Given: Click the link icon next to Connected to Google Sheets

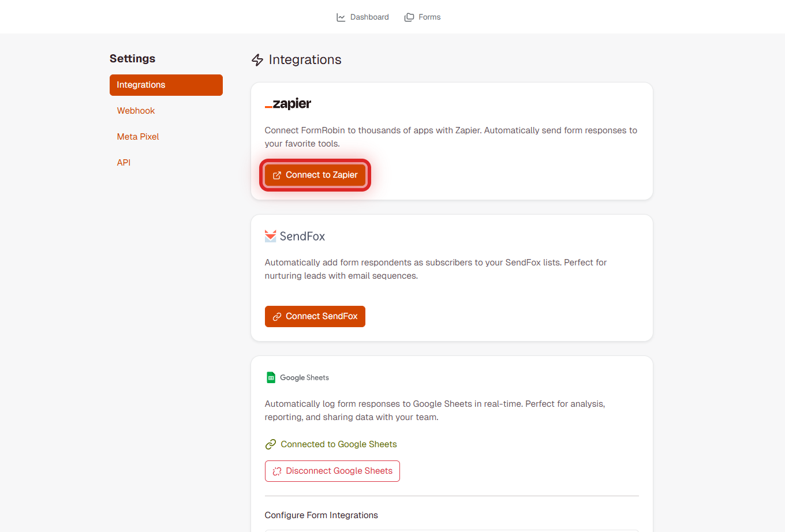Looking at the screenshot, I should coord(270,444).
